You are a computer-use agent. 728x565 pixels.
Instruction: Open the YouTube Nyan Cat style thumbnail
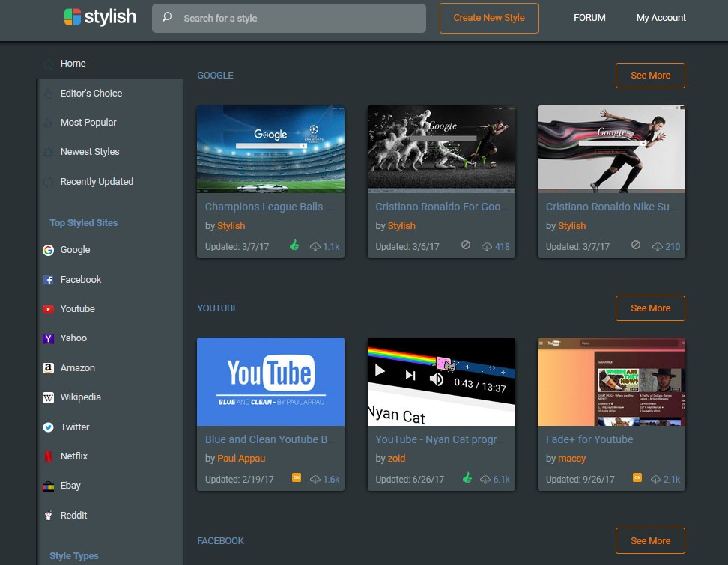coord(440,382)
